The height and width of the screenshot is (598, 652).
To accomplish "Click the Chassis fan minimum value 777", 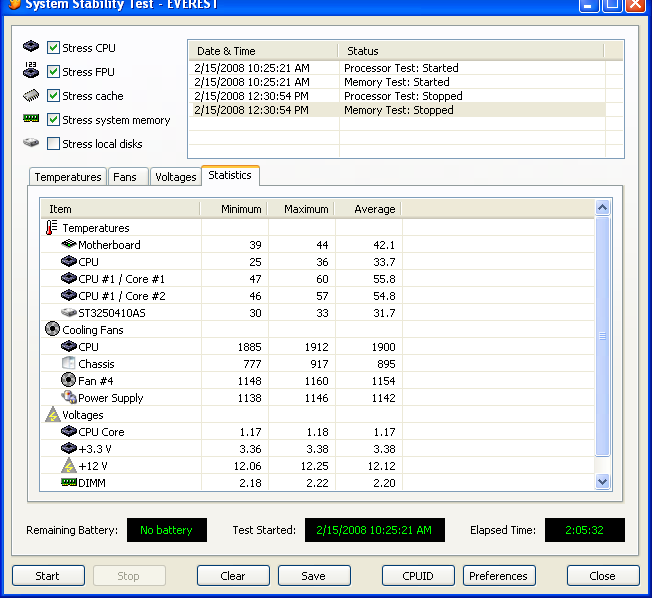I will click(x=252, y=364).
